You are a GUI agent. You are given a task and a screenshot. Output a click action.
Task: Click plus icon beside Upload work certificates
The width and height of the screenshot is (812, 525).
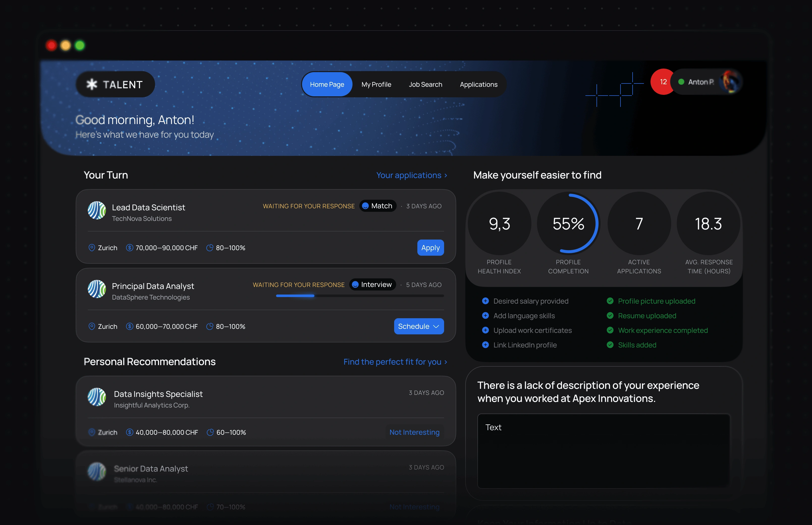coord(485,330)
